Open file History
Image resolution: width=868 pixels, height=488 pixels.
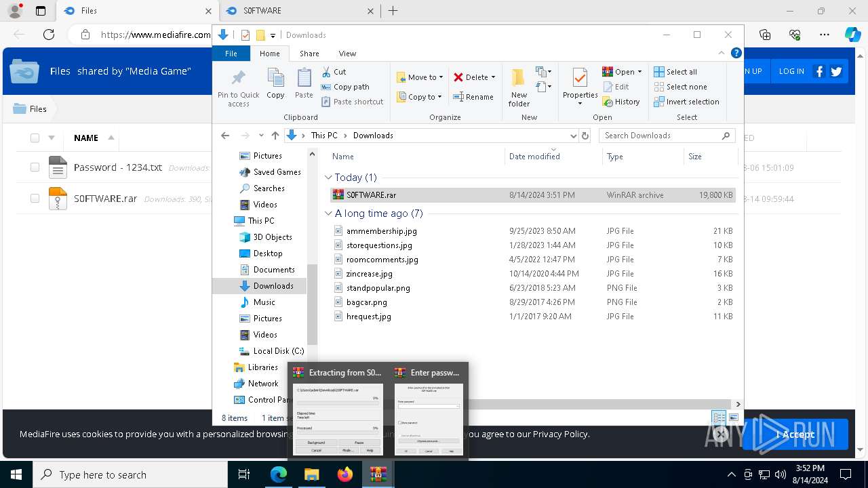coord(620,102)
